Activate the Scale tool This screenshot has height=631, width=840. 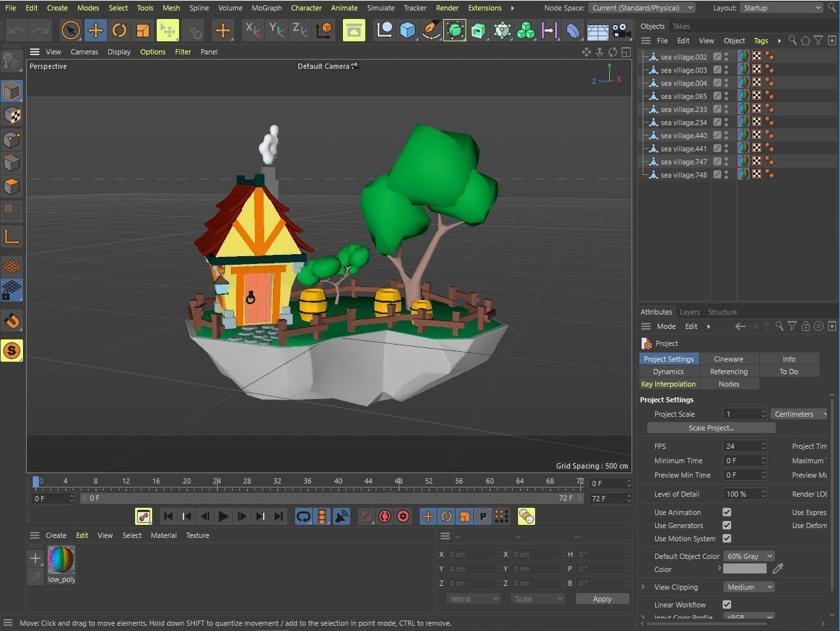click(x=143, y=30)
